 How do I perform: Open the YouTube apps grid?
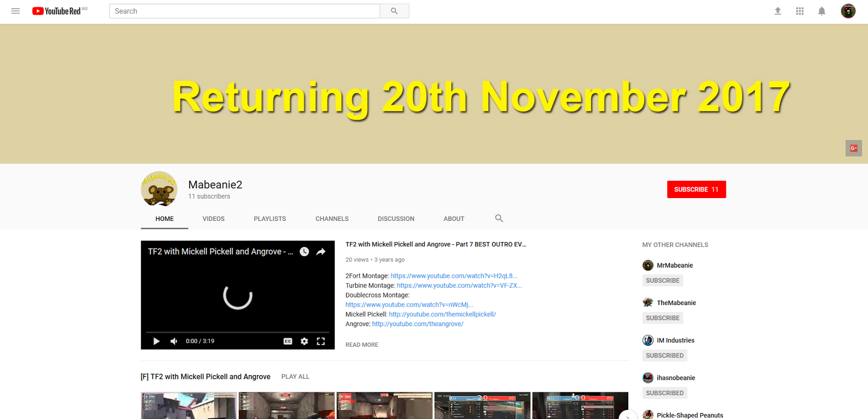pos(800,11)
